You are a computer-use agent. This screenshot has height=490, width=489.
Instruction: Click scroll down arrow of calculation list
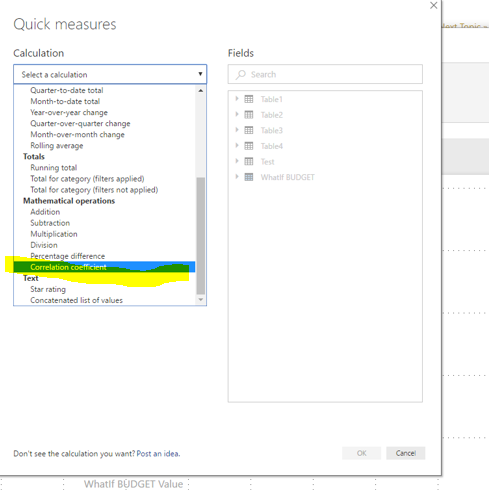201,300
